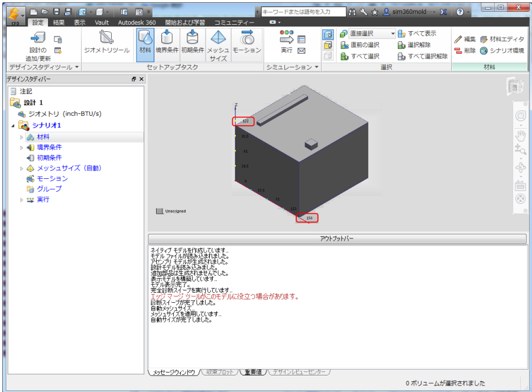This screenshot has width=532, height=392.
Task: Open the メッシュサイズ mesh size tool
Action: pyautogui.click(x=218, y=45)
